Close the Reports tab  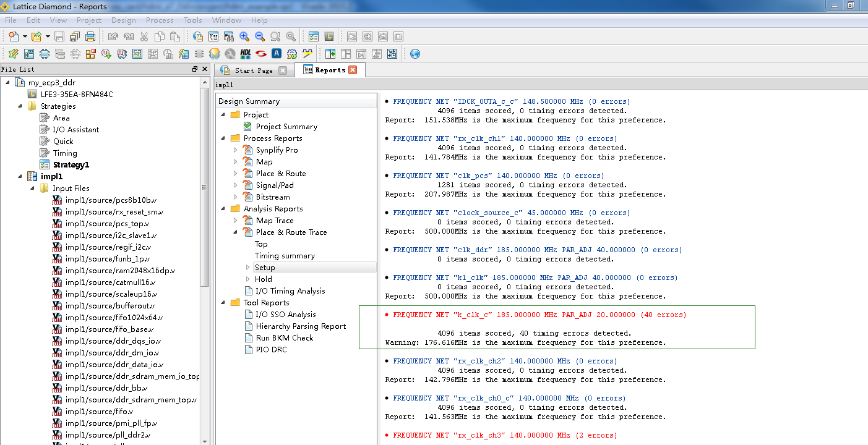coord(353,70)
